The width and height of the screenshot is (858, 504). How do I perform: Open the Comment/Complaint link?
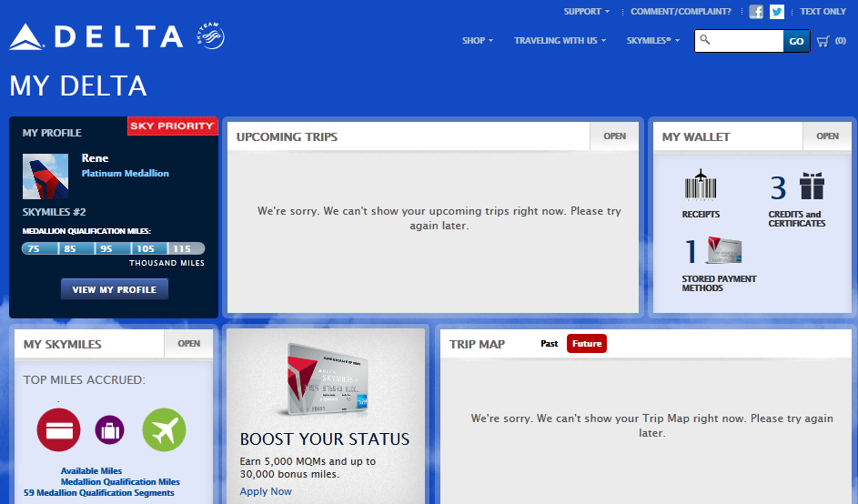(681, 12)
